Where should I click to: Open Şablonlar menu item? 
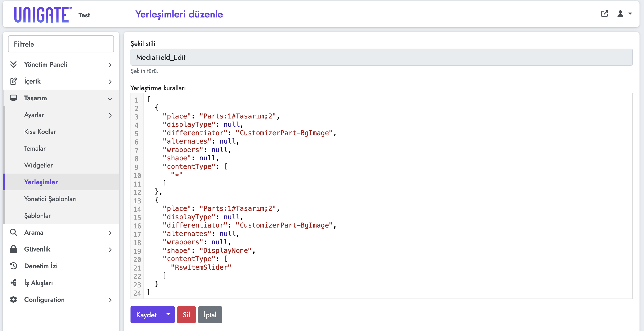coord(37,216)
